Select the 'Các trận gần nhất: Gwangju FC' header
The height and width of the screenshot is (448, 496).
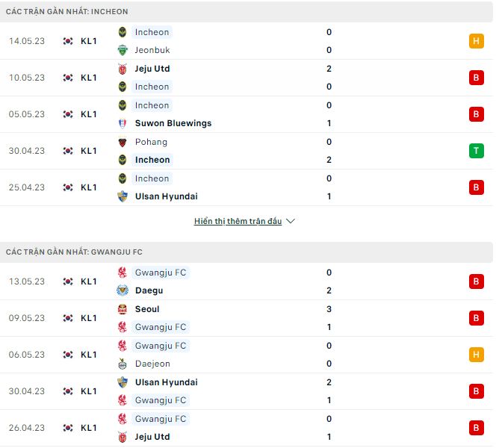coord(74,252)
